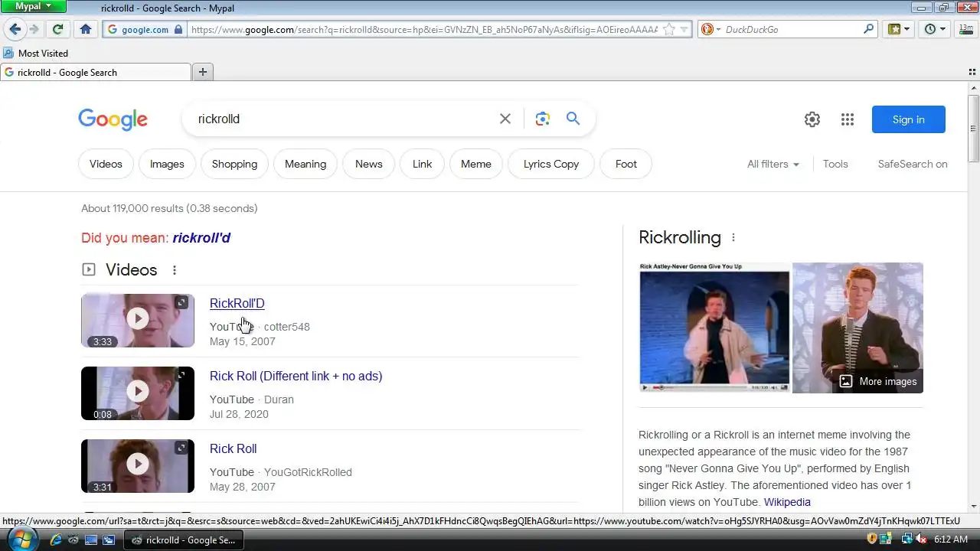Expand the bookmarks button dropdown arrow
The height and width of the screenshot is (551, 980).
(x=907, y=29)
